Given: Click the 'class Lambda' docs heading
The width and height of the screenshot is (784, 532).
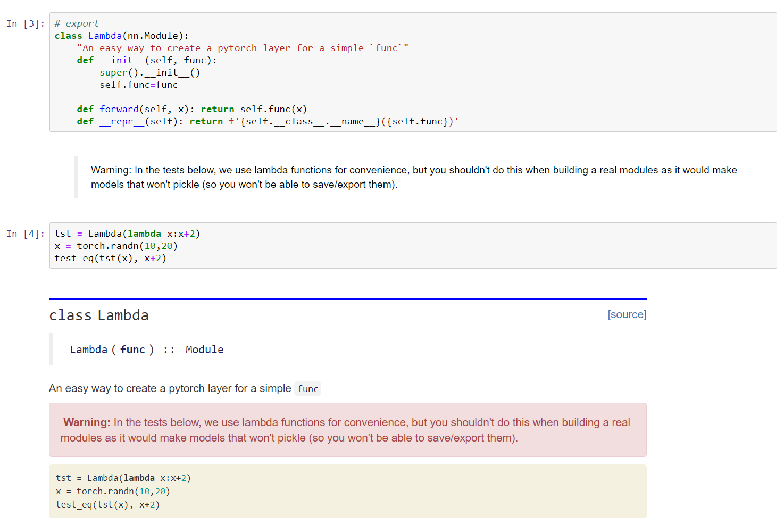Looking at the screenshot, I should pyautogui.click(x=99, y=315).
